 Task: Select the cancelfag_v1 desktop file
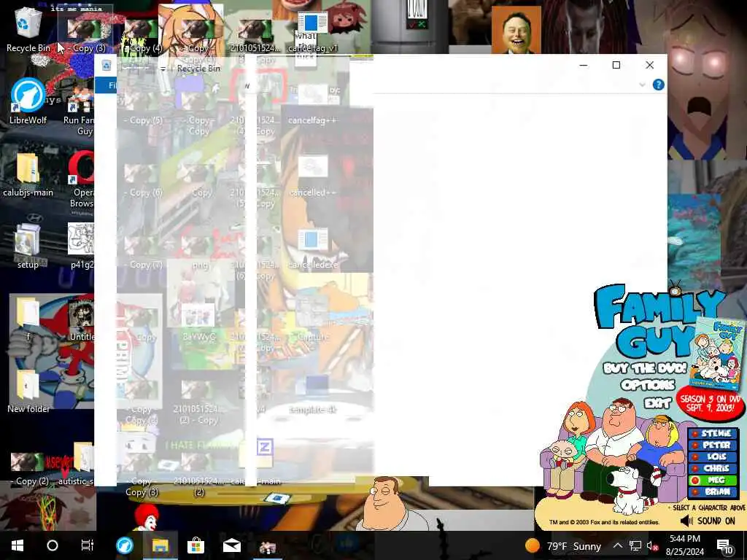312,32
